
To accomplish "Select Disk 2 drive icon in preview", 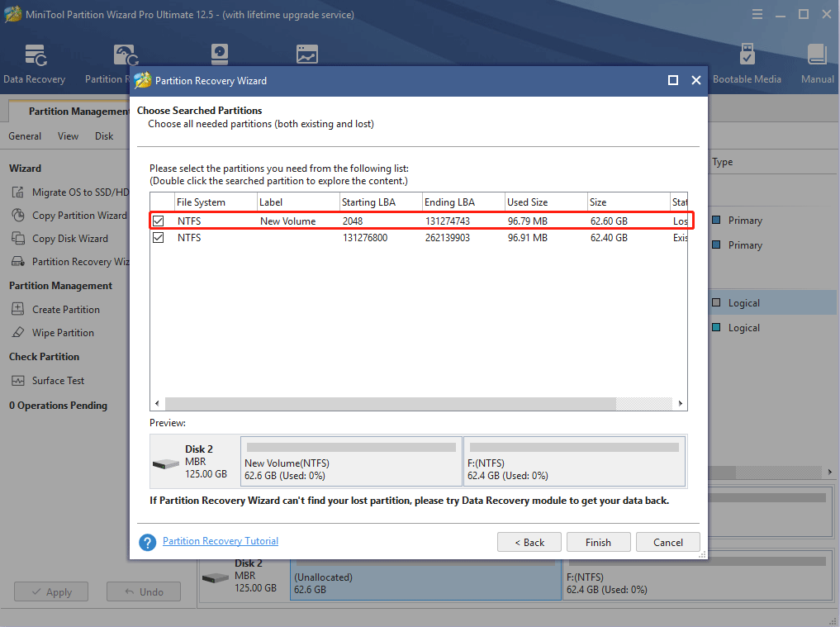I will 166,463.
